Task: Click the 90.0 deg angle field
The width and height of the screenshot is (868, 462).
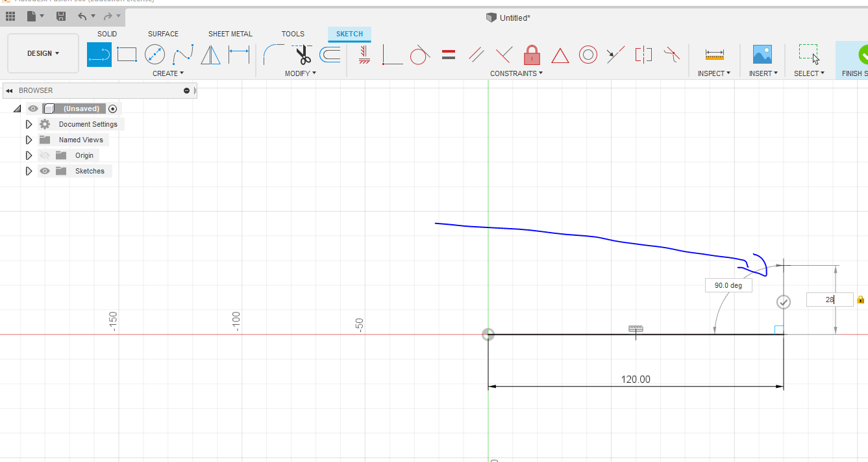Action: click(x=728, y=285)
